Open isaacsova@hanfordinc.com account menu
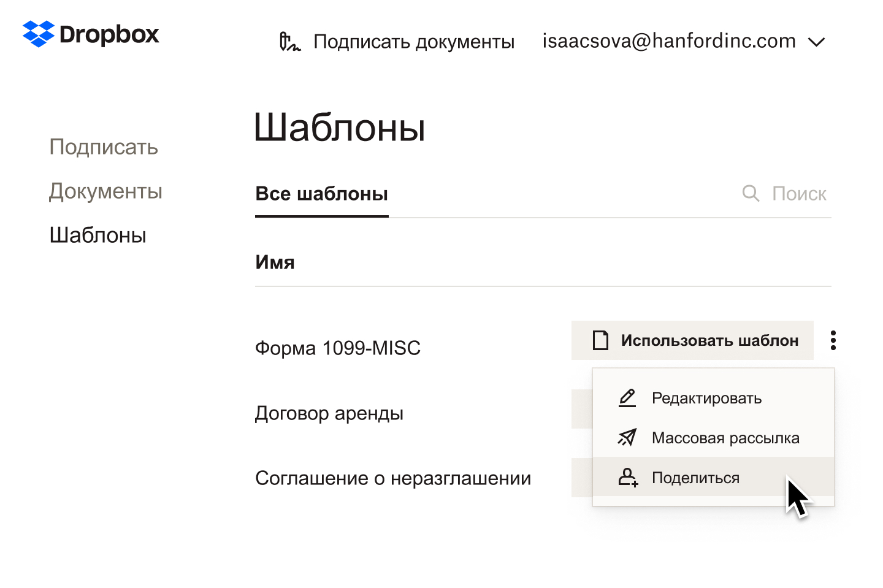 tap(668, 42)
